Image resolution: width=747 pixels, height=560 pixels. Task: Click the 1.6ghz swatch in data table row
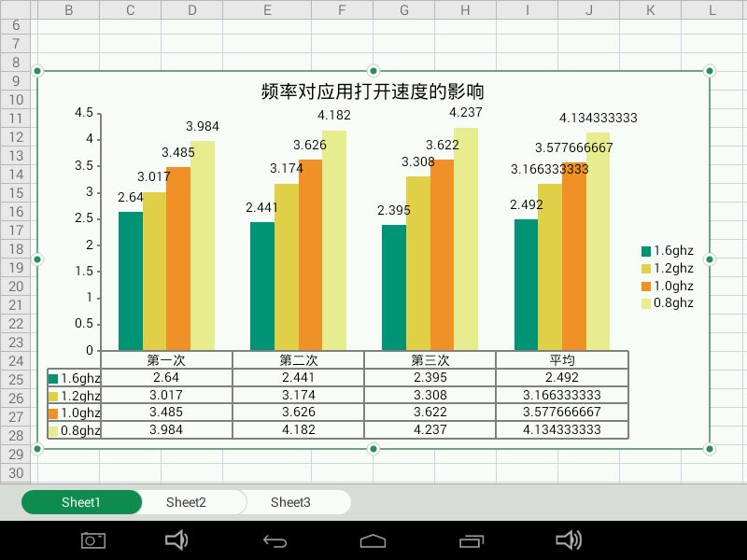click(53, 379)
